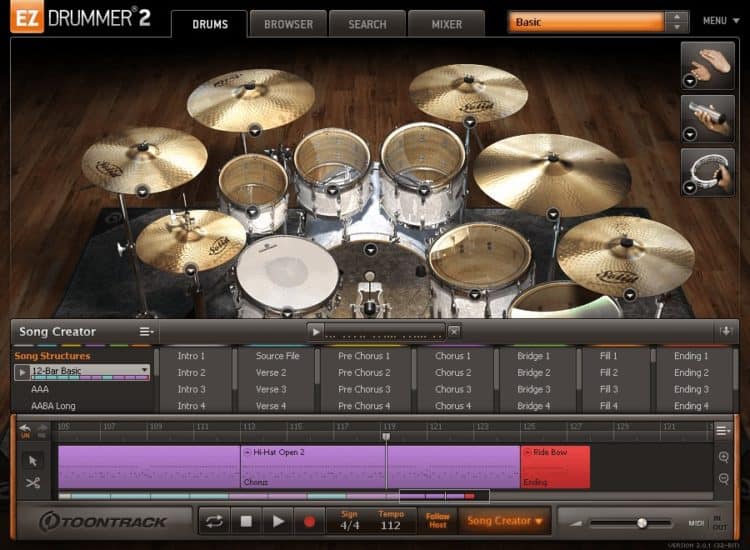
Task: Open the snare drum dropdown arrow
Action: (287, 313)
